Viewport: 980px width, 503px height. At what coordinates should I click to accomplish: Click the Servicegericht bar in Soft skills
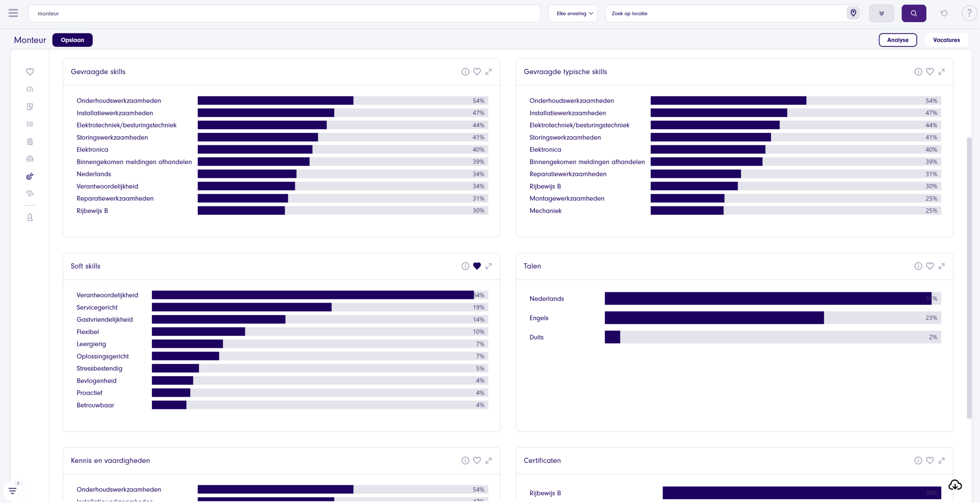(242, 307)
